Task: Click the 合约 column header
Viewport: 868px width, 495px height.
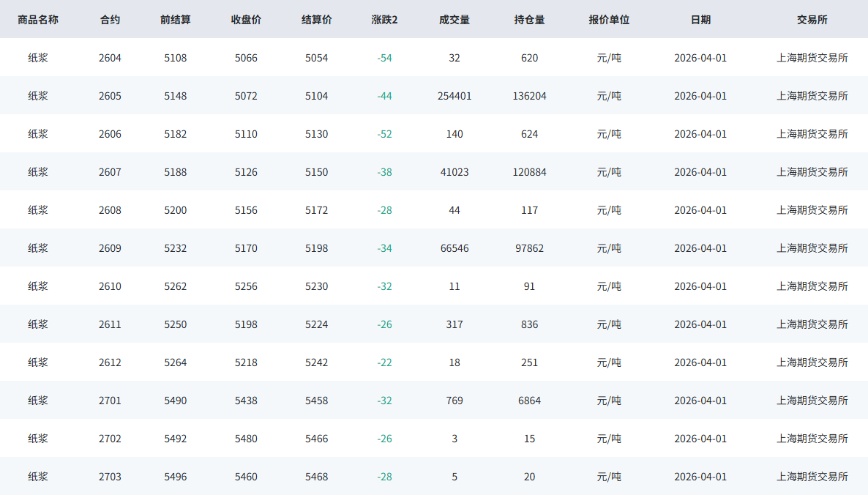Action: pyautogui.click(x=110, y=20)
